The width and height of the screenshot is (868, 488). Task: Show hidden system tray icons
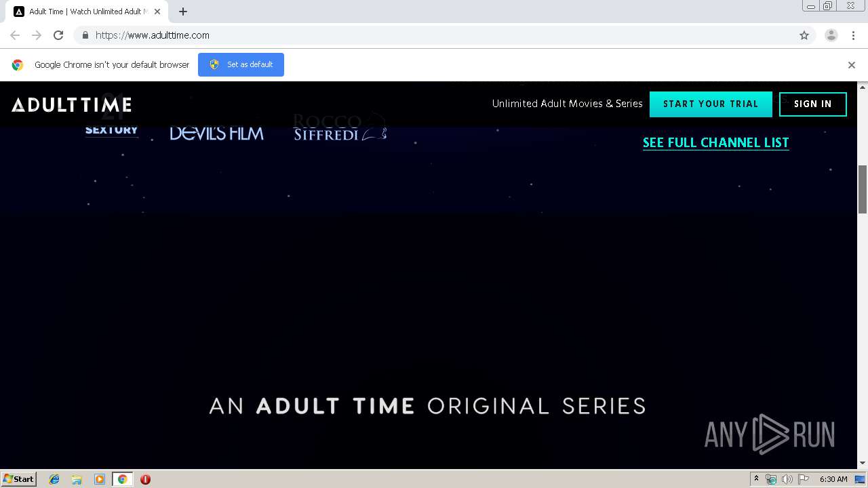coord(756,479)
